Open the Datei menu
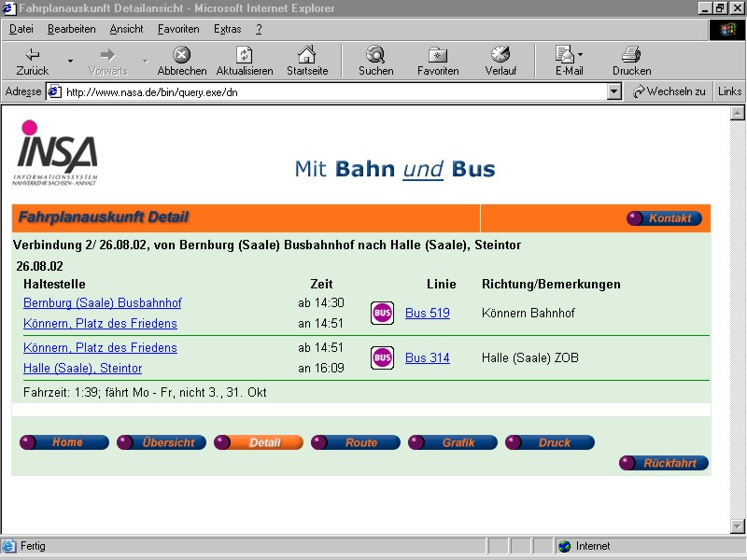747x560 pixels. pos(21,29)
